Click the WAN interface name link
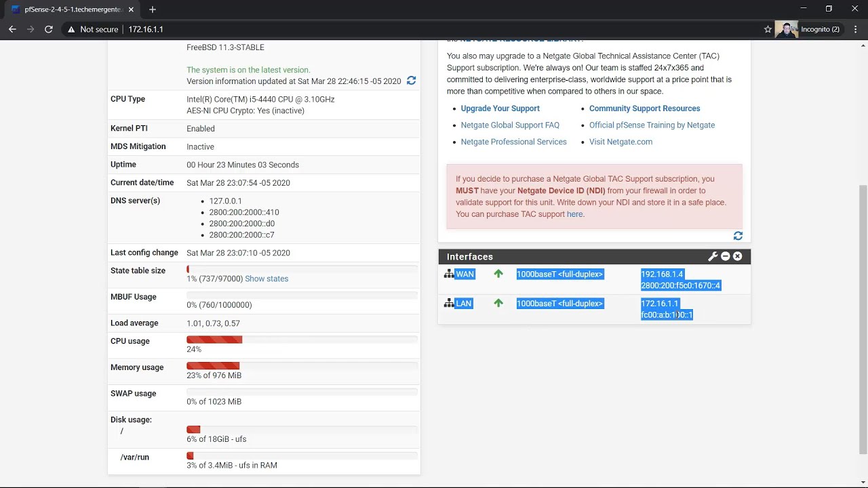 [x=465, y=274]
